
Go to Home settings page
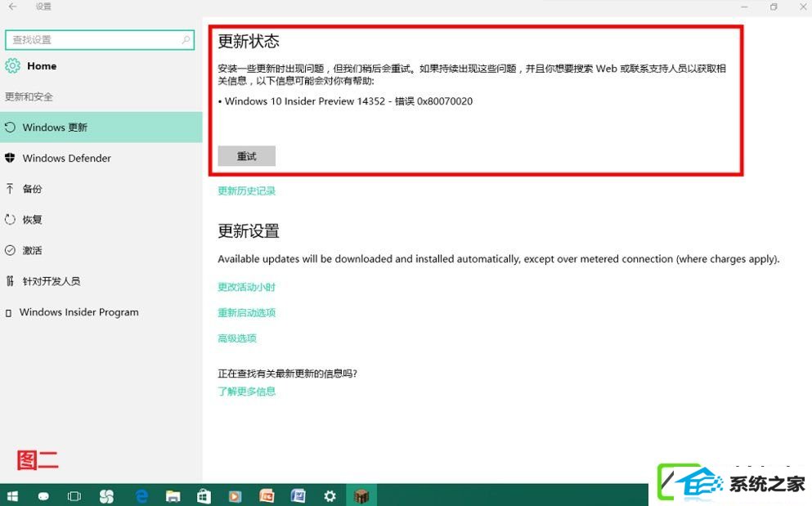pos(42,66)
